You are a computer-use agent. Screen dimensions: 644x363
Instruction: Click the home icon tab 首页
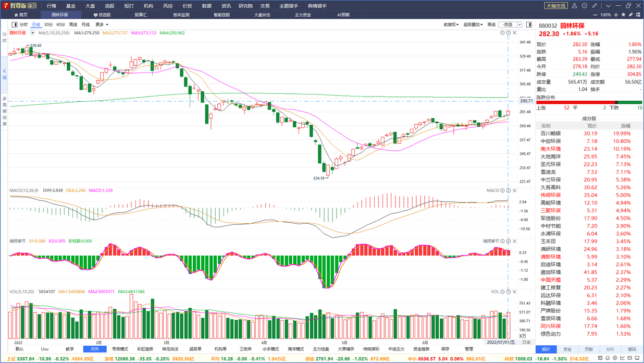21,15
